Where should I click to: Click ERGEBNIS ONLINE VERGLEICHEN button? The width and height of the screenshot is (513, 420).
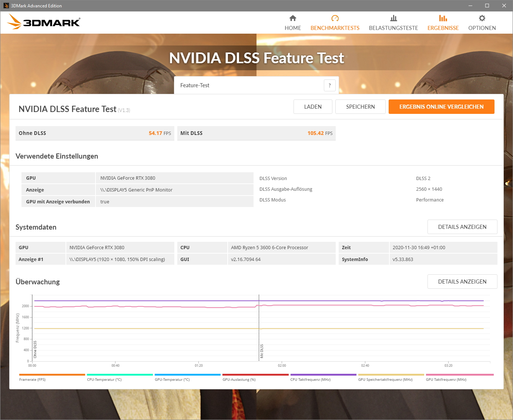click(442, 107)
